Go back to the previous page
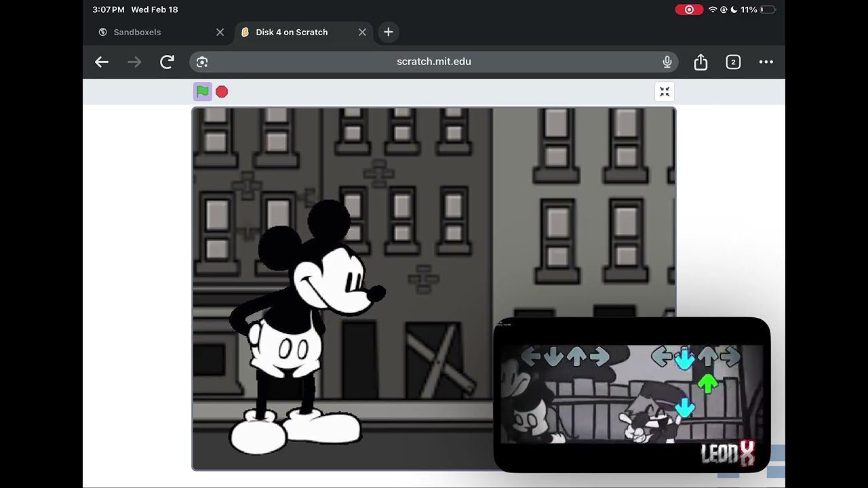 (102, 62)
